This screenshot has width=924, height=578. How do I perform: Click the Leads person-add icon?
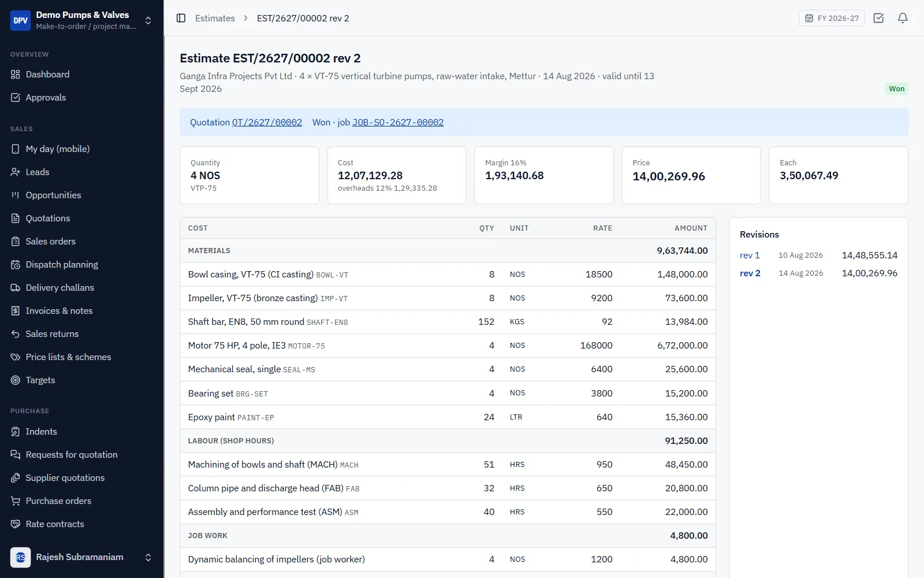click(16, 172)
